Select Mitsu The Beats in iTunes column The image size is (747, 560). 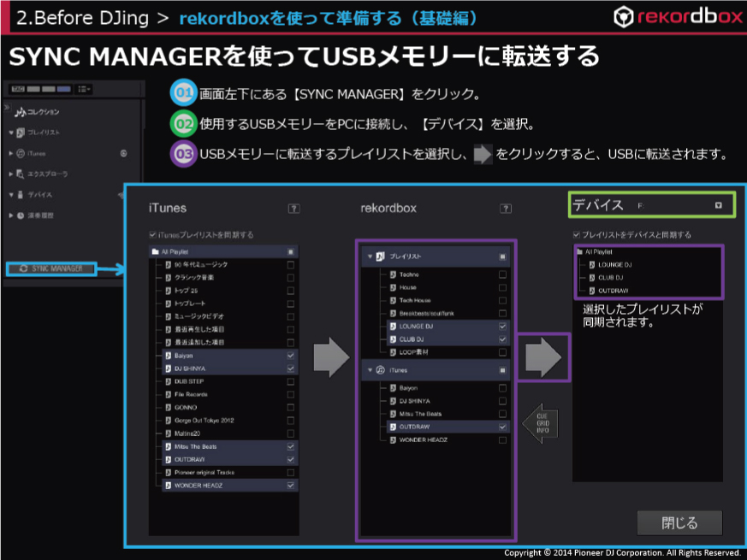coord(232,446)
